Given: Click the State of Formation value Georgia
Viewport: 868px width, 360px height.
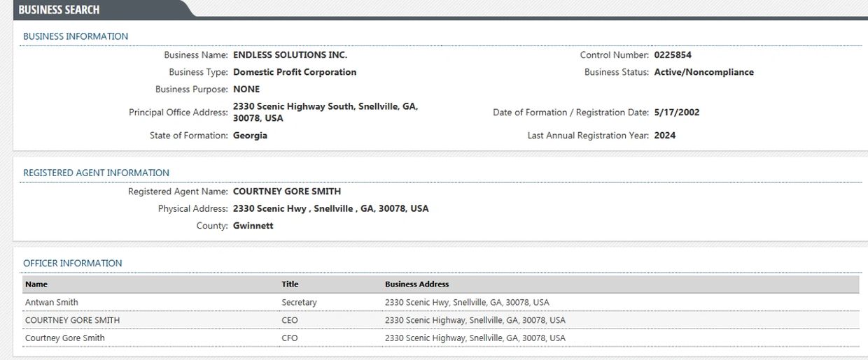Looking at the screenshot, I should (x=250, y=136).
